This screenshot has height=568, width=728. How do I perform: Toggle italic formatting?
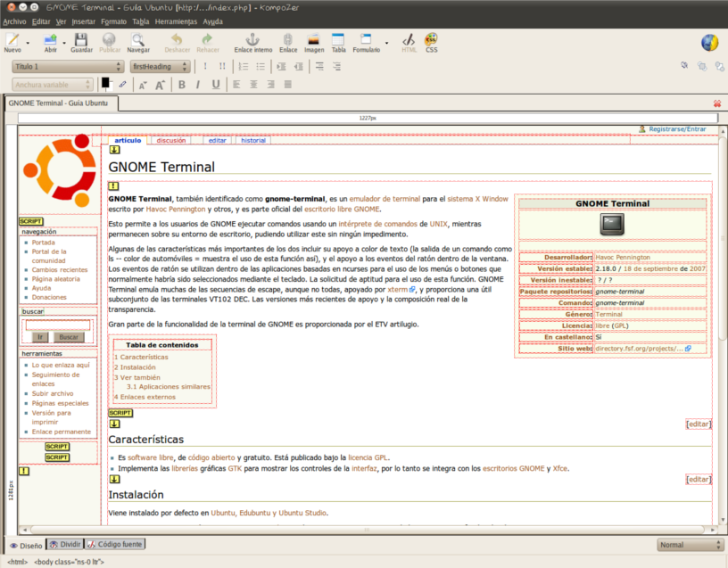[x=198, y=85]
